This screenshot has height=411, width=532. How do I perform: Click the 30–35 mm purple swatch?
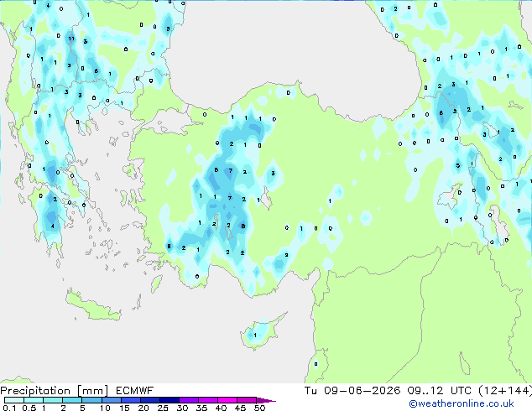tap(189, 400)
